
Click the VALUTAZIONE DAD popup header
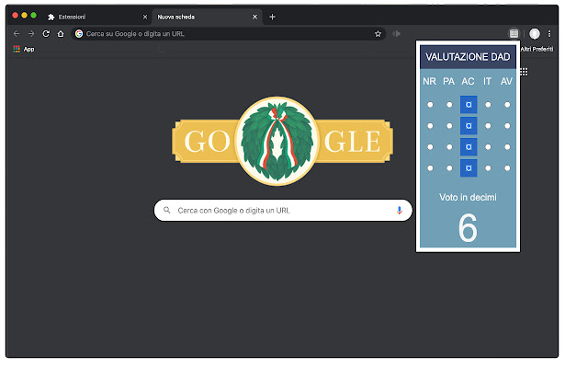[x=468, y=57]
